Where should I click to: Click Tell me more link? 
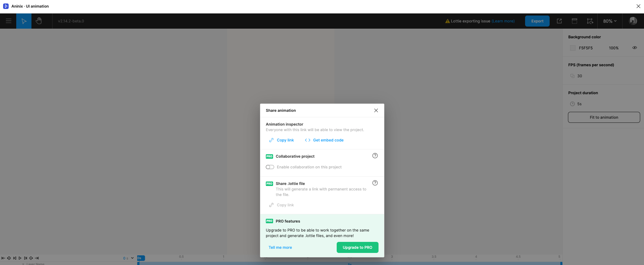coord(280,247)
